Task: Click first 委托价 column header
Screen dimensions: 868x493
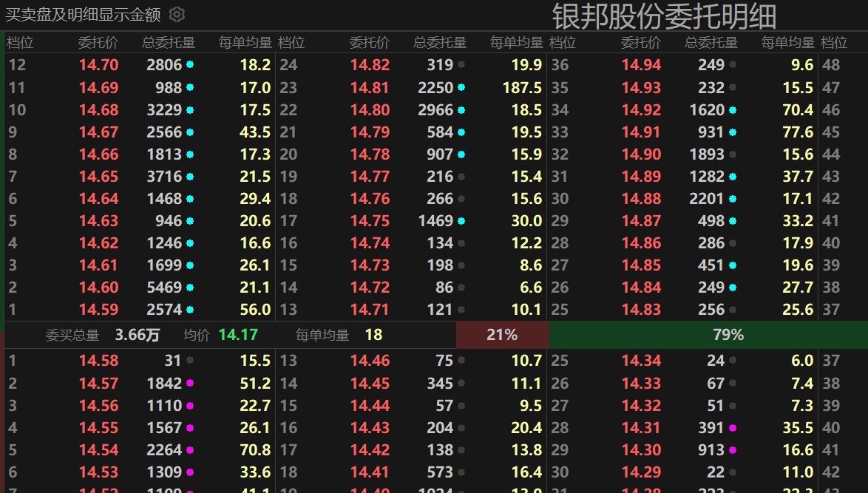Action: [x=98, y=43]
